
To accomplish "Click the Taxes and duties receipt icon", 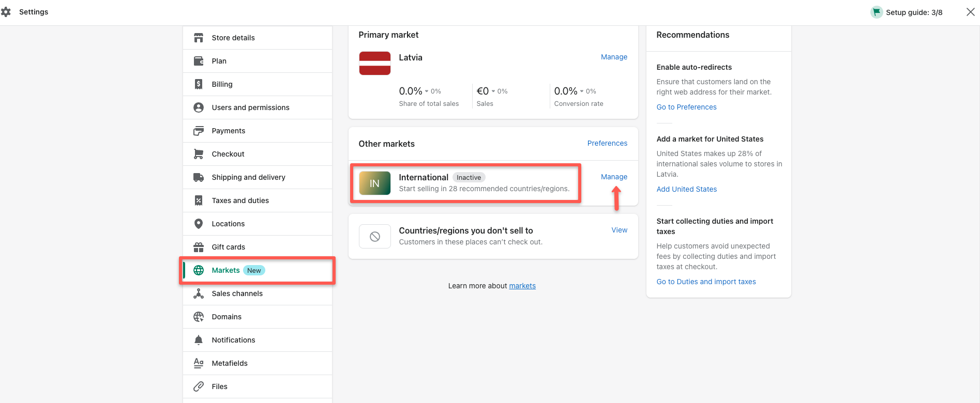I will point(199,200).
